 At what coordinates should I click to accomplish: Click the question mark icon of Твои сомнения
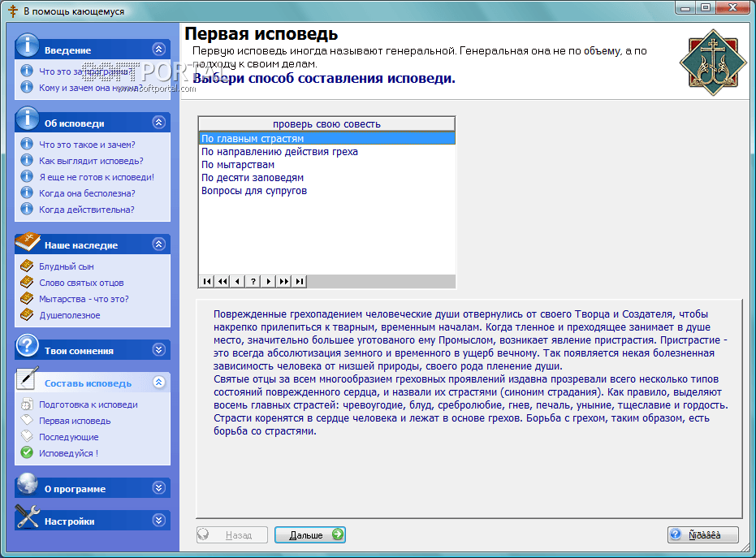pos(28,346)
